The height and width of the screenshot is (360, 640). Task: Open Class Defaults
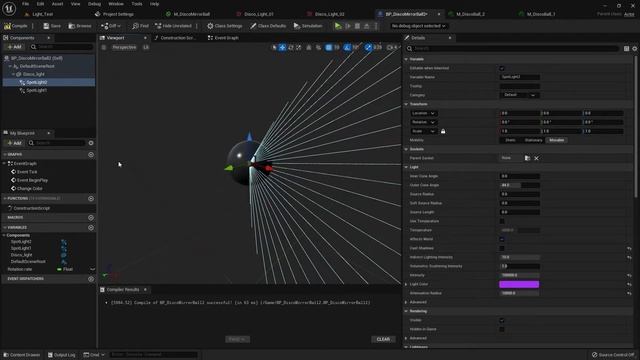pyautogui.click(x=268, y=26)
